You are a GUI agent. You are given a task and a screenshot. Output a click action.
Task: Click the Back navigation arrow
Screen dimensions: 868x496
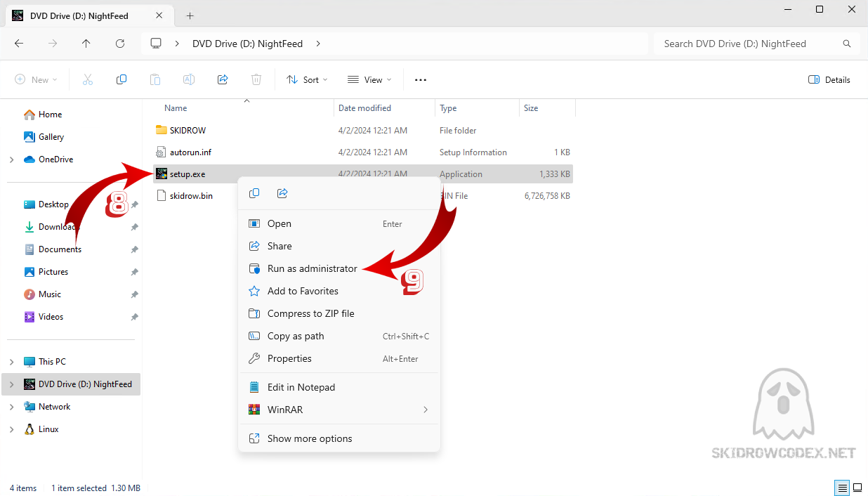tap(19, 44)
